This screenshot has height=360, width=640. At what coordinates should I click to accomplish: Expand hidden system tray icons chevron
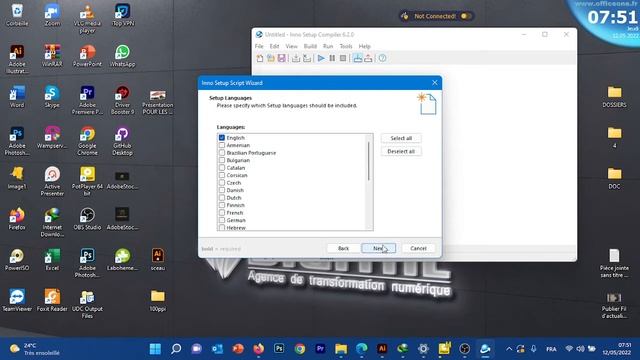(x=509, y=349)
